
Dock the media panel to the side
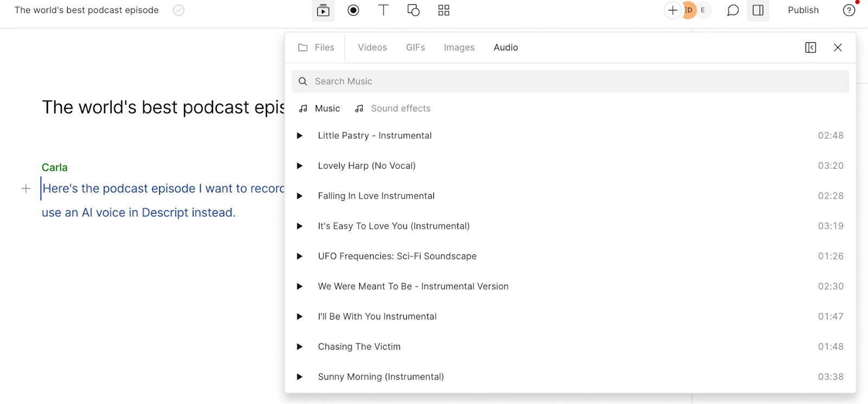click(810, 48)
